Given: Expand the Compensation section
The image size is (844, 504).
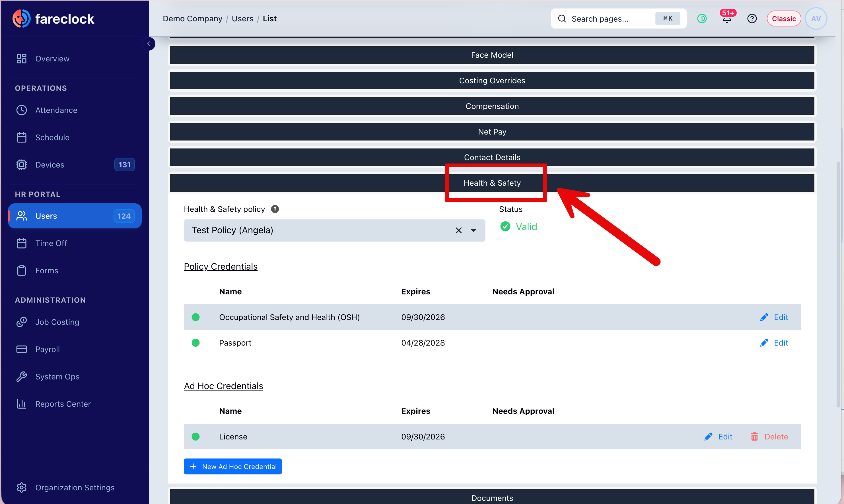Looking at the screenshot, I should [x=492, y=106].
